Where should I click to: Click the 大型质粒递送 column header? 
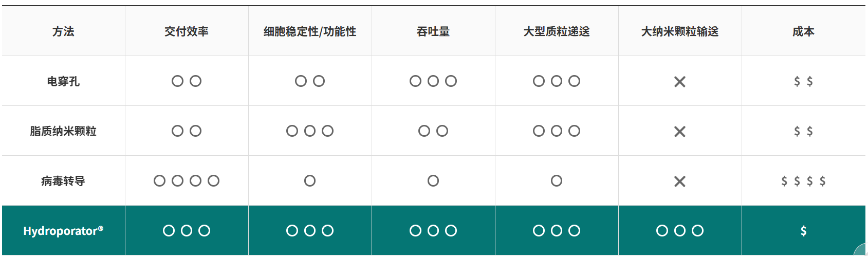click(557, 31)
